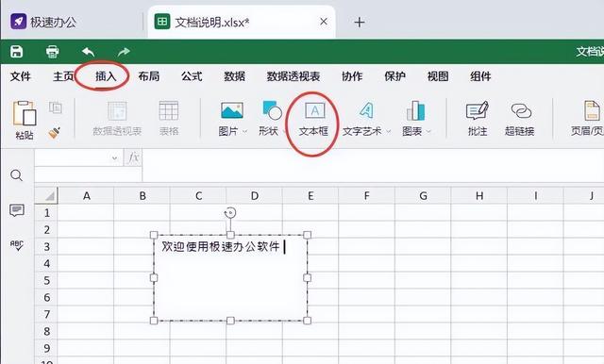
Task: Click the right-middle handle of text box
Action: point(307,277)
